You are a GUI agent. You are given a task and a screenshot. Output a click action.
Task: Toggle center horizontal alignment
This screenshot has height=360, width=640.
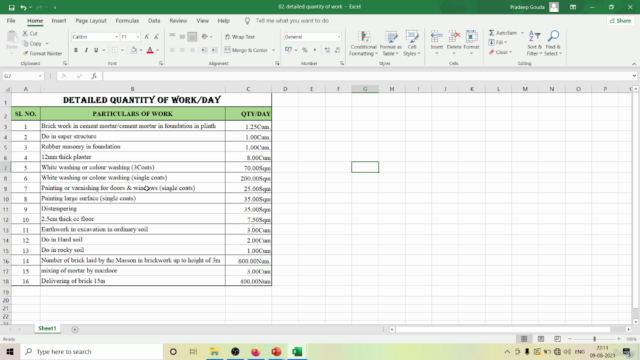point(182,50)
